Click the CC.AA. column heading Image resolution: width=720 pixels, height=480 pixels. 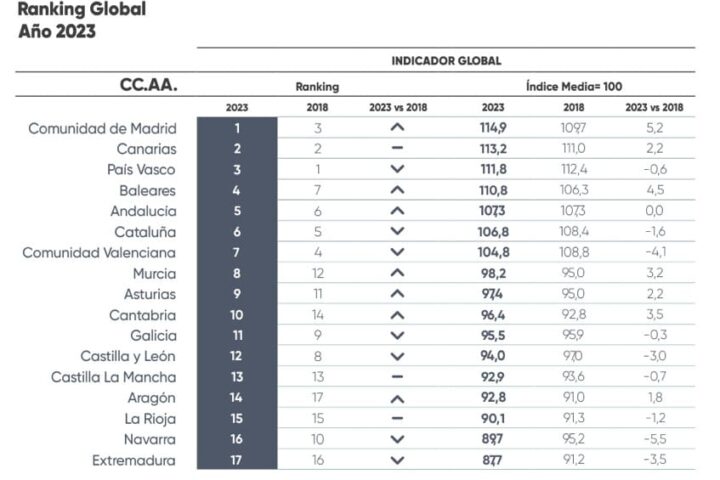(148, 85)
